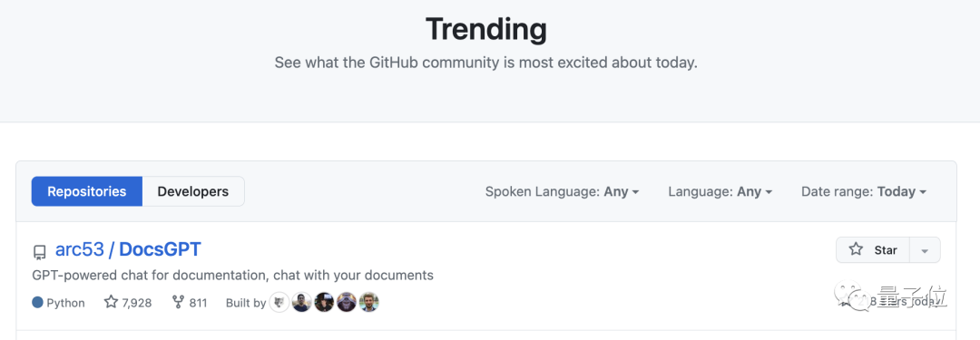This screenshot has height=340, width=980.
Task: Open the fourth contributor avatar
Action: point(347,303)
